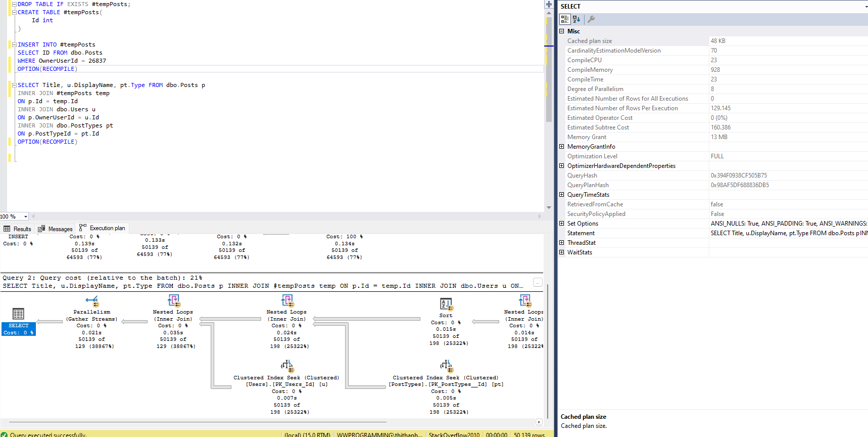Collapse the Misc properties category
The width and height of the screenshot is (868, 437).
click(x=561, y=31)
